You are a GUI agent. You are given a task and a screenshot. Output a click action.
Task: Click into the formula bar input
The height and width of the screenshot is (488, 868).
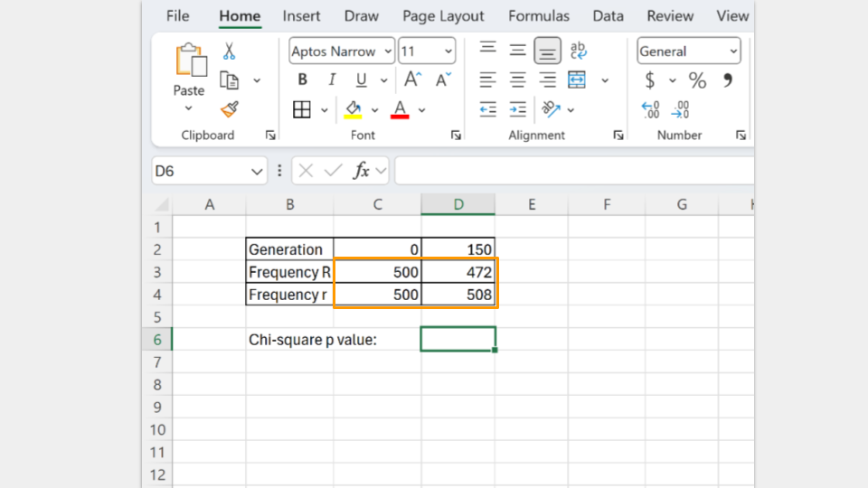pyautogui.click(x=575, y=171)
